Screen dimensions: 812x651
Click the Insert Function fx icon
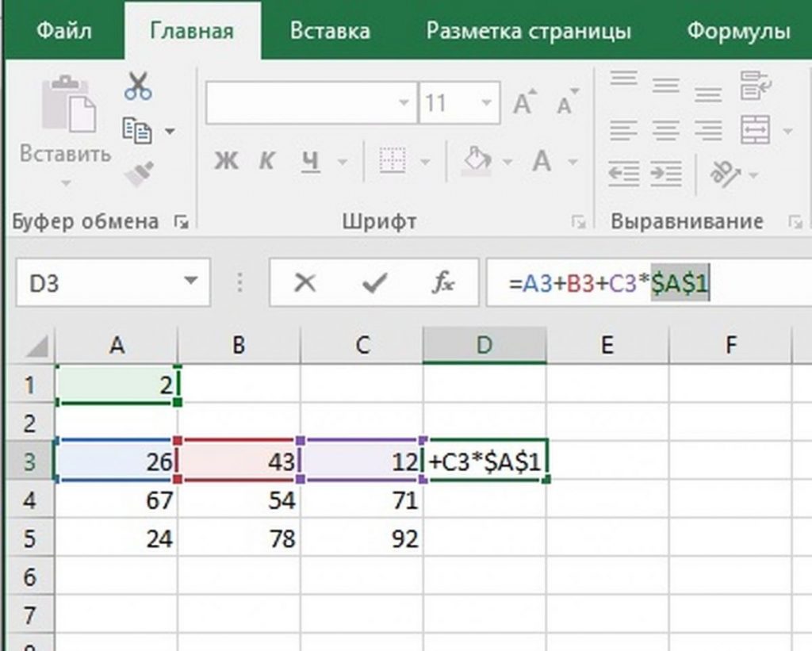pos(442,283)
